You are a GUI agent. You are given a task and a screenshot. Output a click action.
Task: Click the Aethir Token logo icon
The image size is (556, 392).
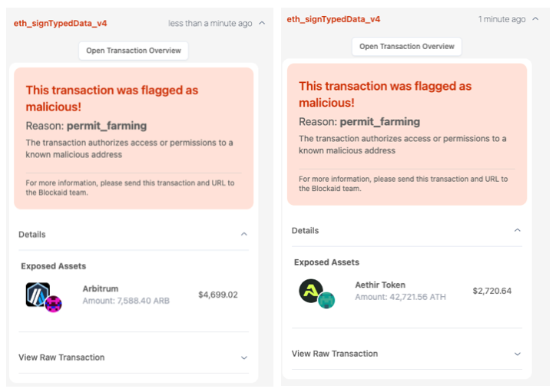[311, 290]
